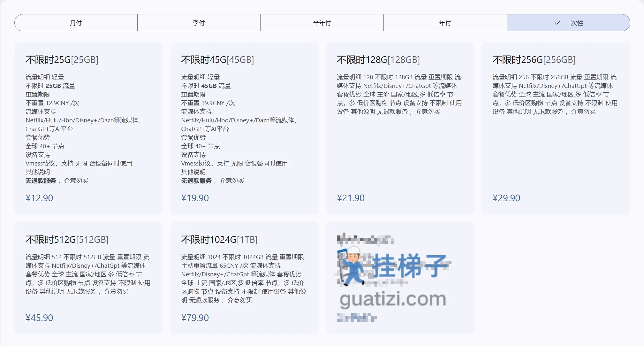Click the worker mascot logo icon
The image size is (644, 346).
(x=352, y=266)
